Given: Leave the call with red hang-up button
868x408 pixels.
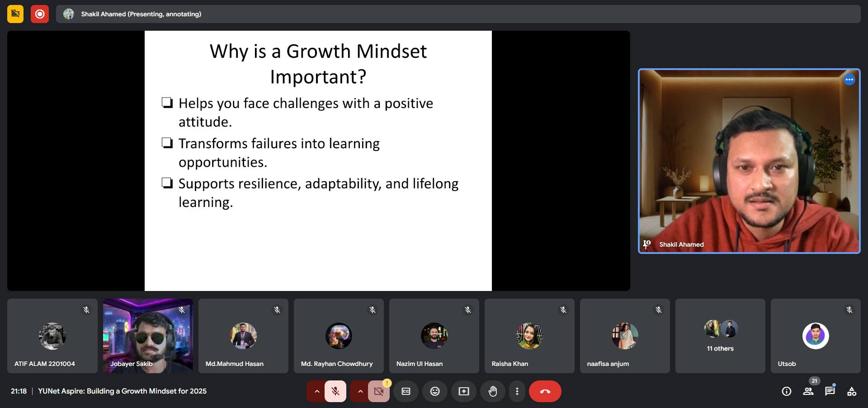Looking at the screenshot, I should pos(545,391).
